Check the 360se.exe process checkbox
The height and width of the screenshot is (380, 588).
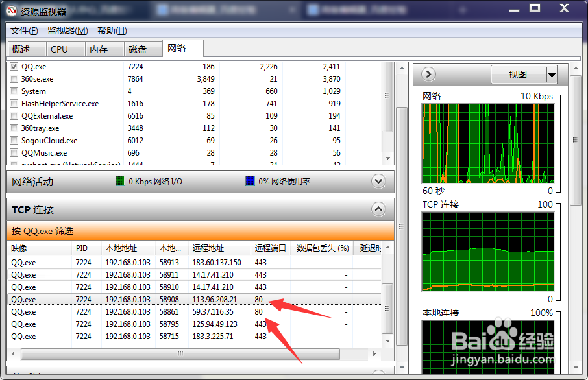click(x=14, y=78)
